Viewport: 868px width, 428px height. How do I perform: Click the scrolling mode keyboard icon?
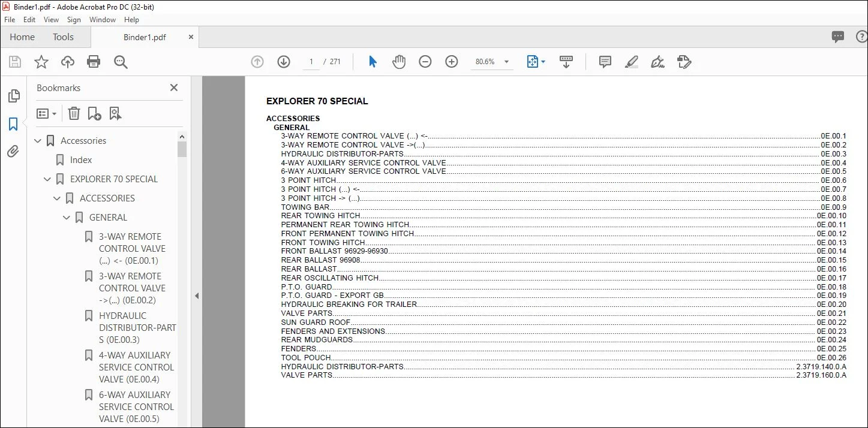(566, 62)
